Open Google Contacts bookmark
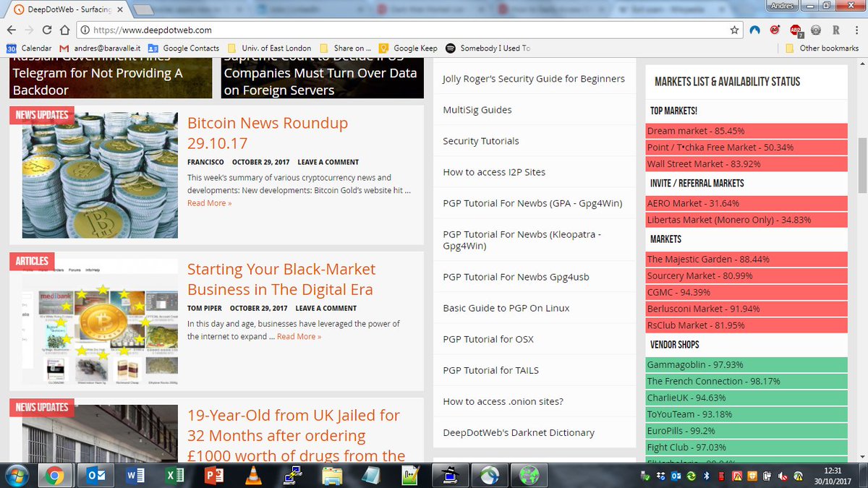 coord(184,48)
